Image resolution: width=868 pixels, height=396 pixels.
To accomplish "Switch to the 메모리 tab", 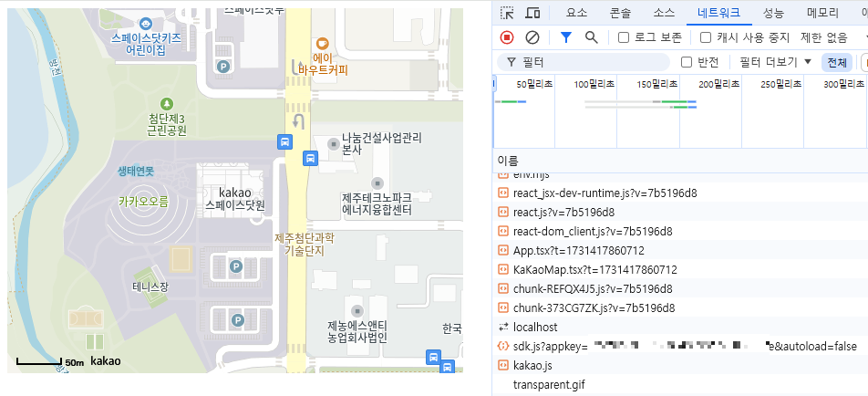I will pos(822,13).
